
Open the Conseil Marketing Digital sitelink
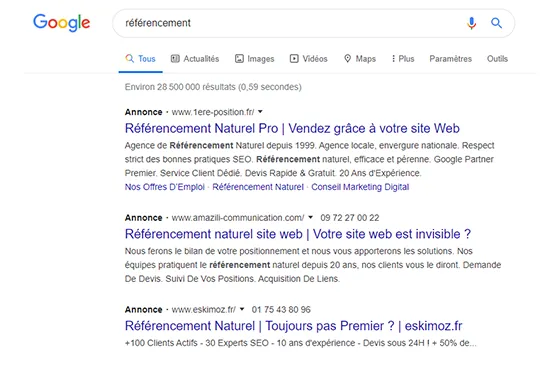[360, 187]
